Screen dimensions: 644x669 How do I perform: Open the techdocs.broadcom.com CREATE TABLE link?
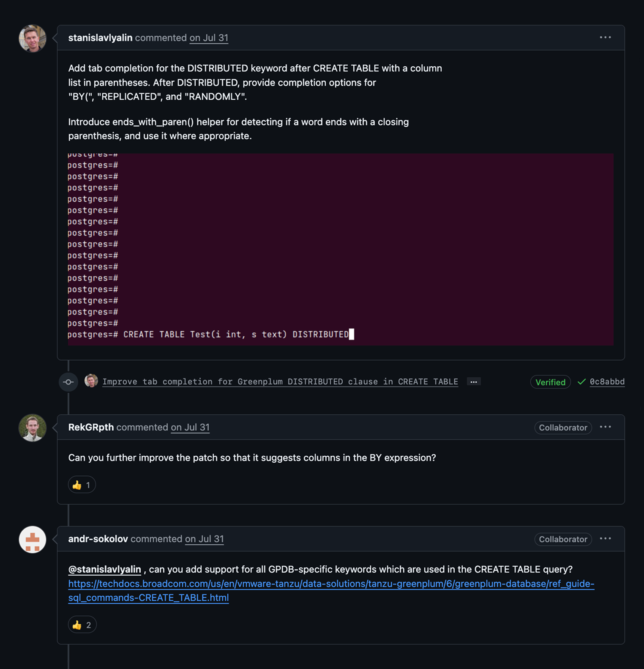pyautogui.click(x=331, y=584)
